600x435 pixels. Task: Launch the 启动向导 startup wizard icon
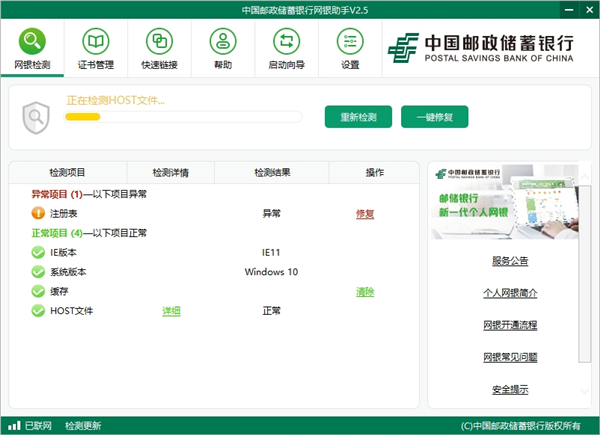click(x=286, y=42)
